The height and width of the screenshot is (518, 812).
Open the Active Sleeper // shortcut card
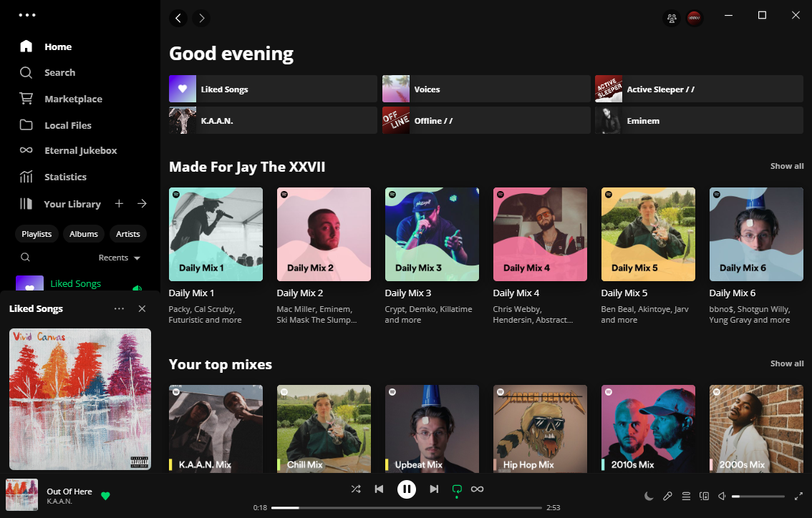click(x=699, y=89)
